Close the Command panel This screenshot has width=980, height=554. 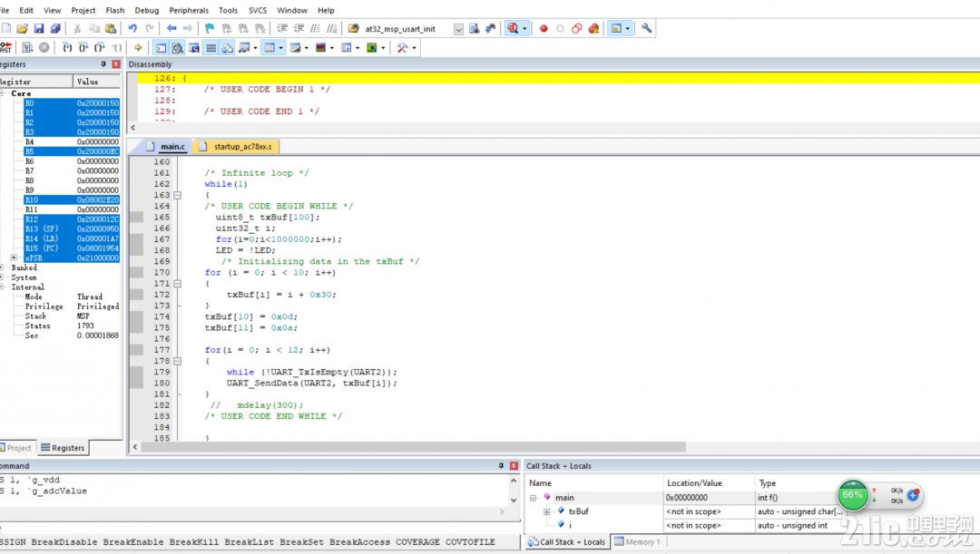pos(514,466)
